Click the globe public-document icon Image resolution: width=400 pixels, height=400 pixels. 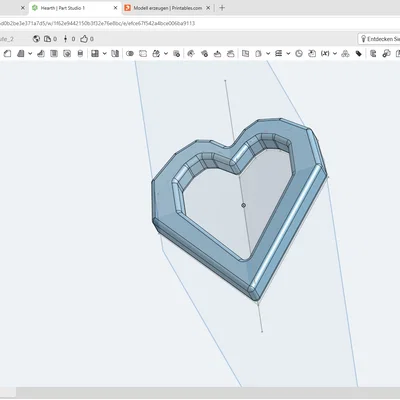(36, 39)
